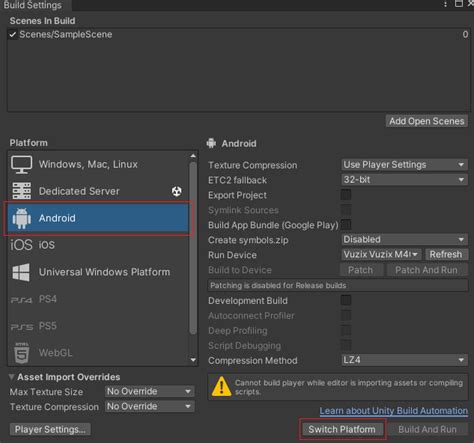
Task: Click the Cannot build player warning text
Action: [x=349, y=387]
